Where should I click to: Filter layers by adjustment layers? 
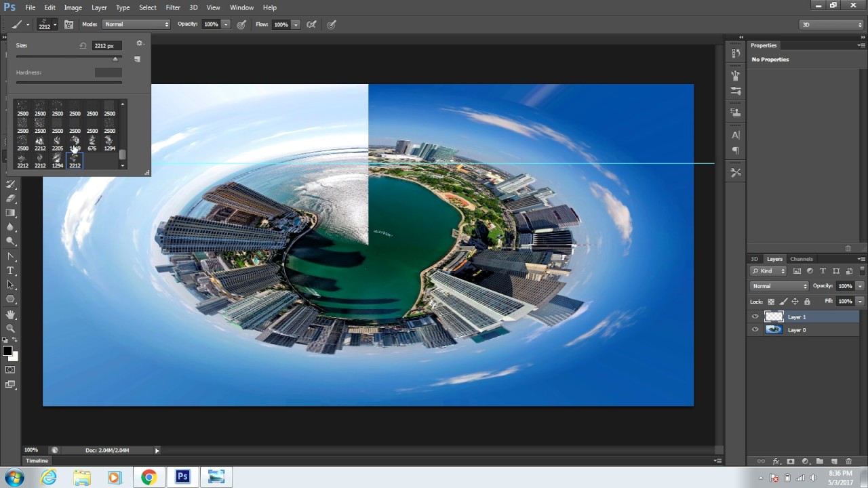pos(810,271)
